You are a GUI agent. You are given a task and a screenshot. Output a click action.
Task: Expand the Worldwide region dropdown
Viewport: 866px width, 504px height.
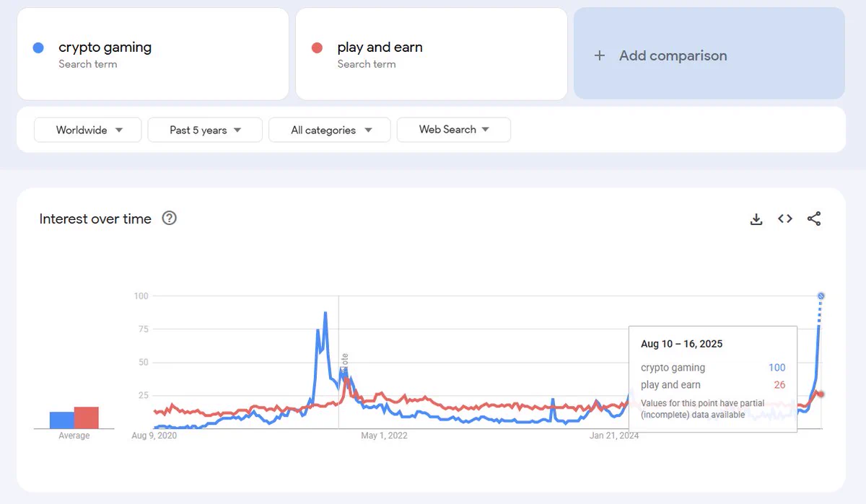pos(88,130)
